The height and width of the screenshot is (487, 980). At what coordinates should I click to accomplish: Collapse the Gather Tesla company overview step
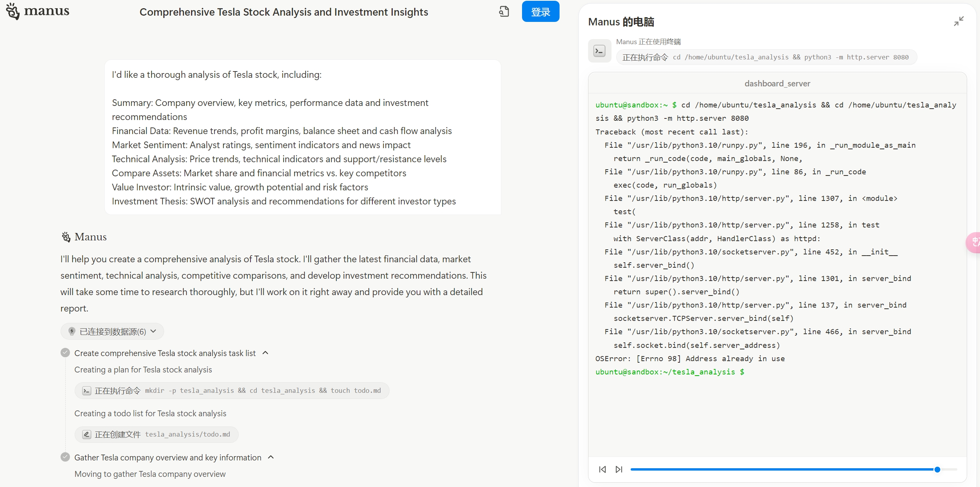(271, 457)
